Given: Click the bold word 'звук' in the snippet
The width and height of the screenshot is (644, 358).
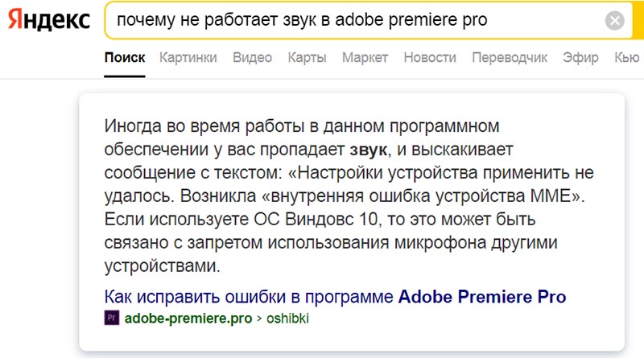Looking at the screenshot, I should pyautogui.click(x=368, y=150).
